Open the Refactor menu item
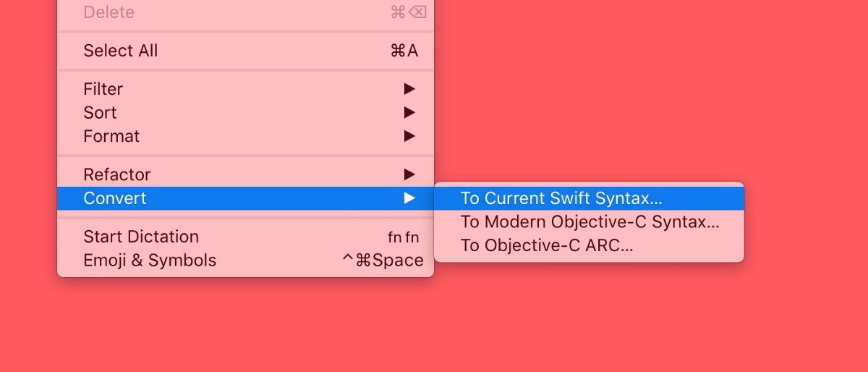Viewport: 868px width, 372px height. [117, 174]
